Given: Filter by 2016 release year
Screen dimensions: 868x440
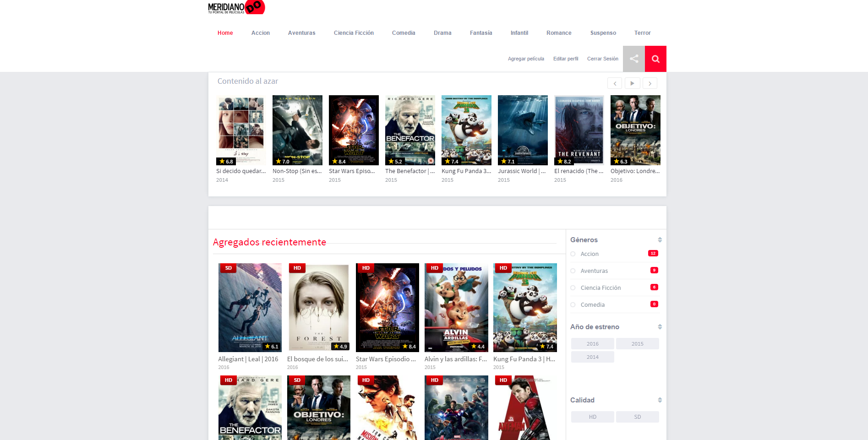Looking at the screenshot, I should [x=593, y=344].
